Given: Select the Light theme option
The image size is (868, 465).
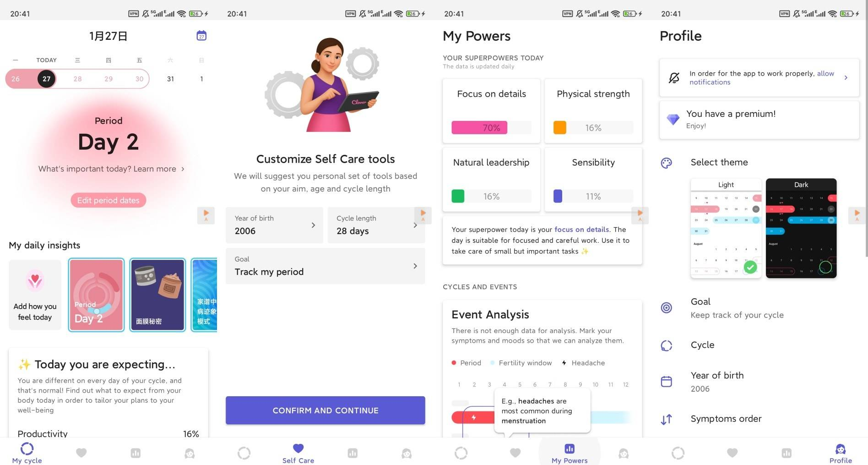Looking at the screenshot, I should pyautogui.click(x=726, y=228).
